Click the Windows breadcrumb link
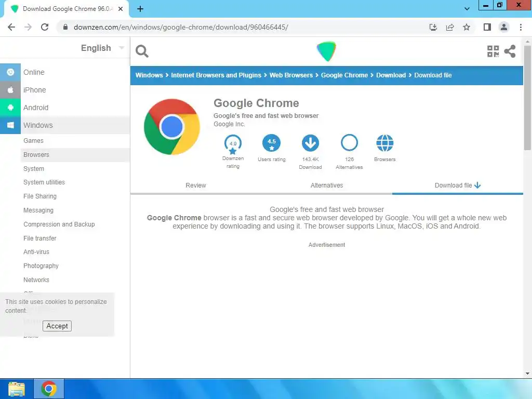Screen dimensions: 532x399 pyautogui.click(x=149, y=75)
